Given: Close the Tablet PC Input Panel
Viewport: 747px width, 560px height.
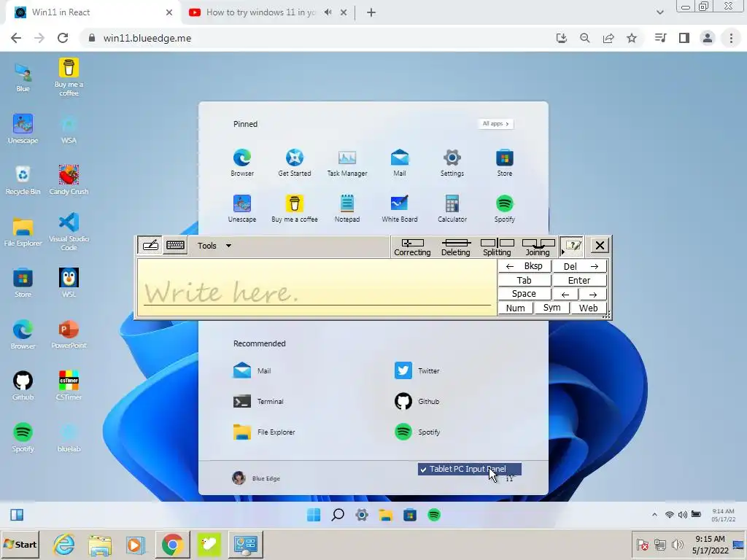Looking at the screenshot, I should (x=600, y=245).
